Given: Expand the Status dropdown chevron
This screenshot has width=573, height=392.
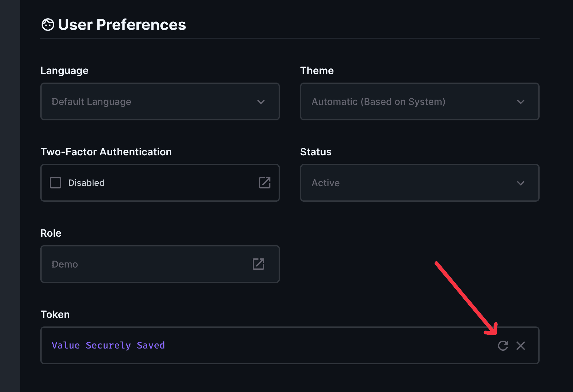Looking at the screenshot, I should pos(521,183).
